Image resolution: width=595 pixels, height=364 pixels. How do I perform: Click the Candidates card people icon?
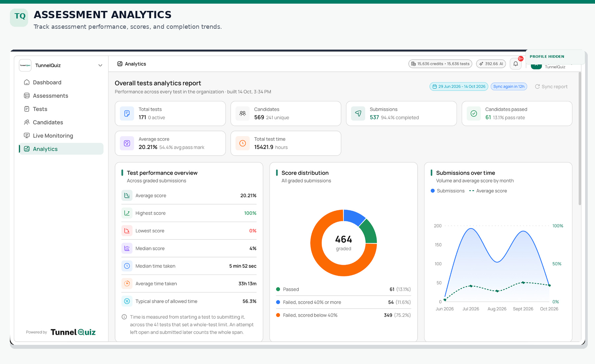click(243, 113)
